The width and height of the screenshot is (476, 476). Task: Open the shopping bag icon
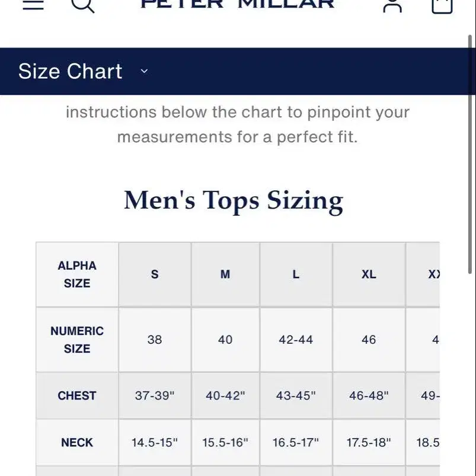click(x=442, y=6)
